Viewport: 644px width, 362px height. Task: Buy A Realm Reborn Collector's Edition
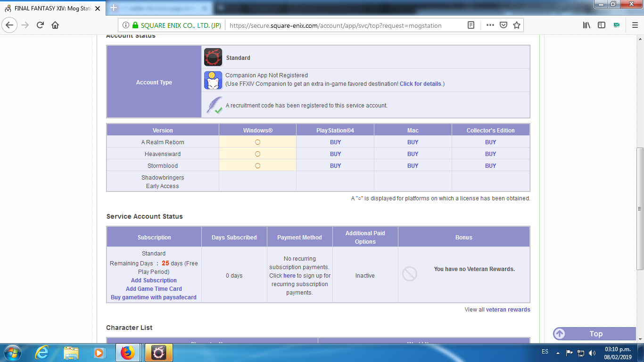point(490,142)
